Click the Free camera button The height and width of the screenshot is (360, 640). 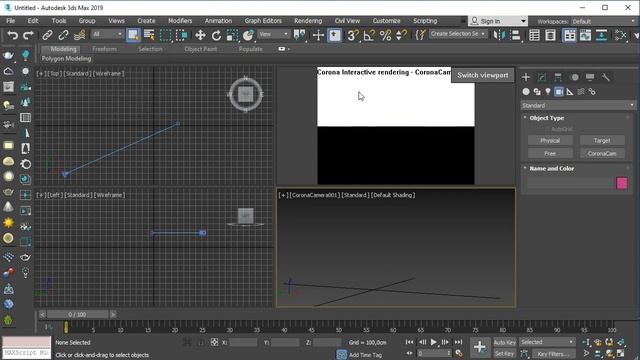pos(550,153)
